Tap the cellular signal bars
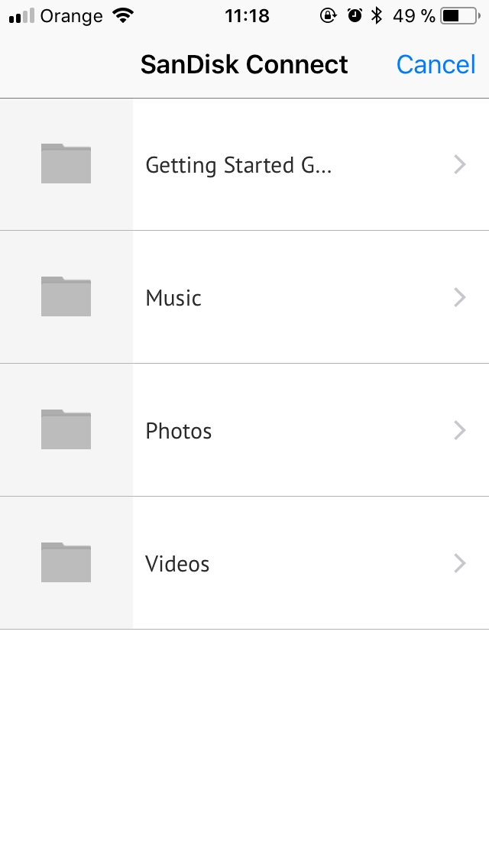Image resolution: width=489 pixels, height=868 pixels. [x=22, y=16]
